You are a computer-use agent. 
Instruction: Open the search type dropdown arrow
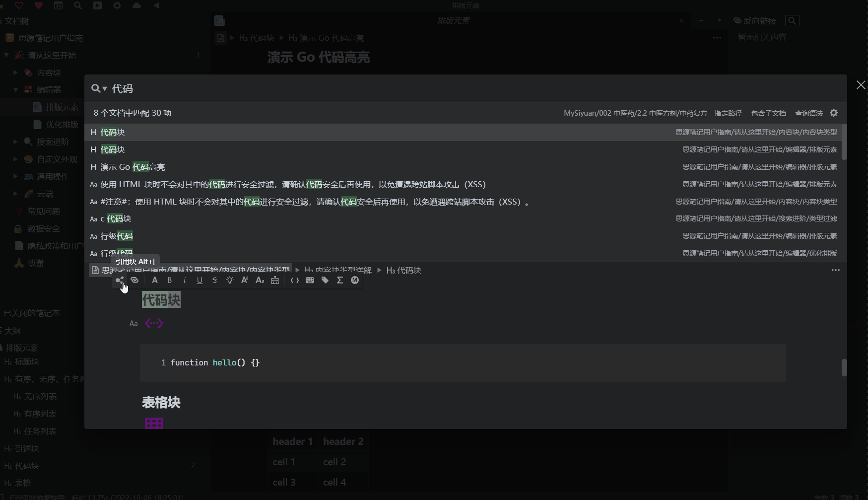[106, 88]
